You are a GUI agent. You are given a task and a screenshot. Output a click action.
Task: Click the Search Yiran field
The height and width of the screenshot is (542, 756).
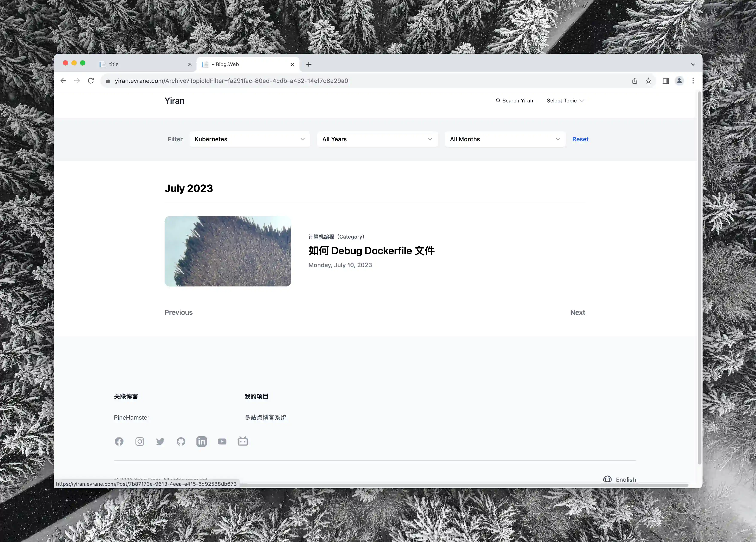coord(514,100)
